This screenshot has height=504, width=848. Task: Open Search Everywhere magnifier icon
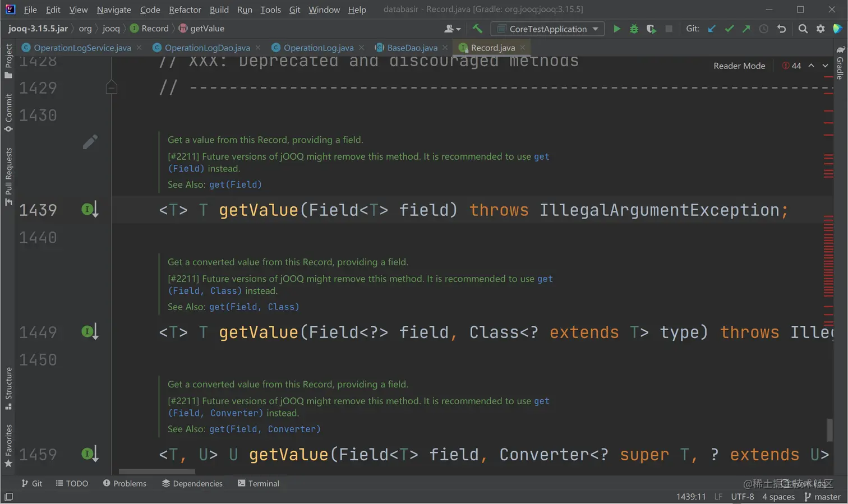(803, 29)
